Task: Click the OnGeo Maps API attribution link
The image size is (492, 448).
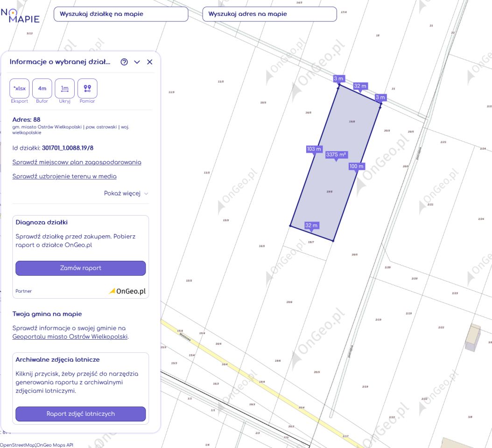Action: click(x=55, y=445)
